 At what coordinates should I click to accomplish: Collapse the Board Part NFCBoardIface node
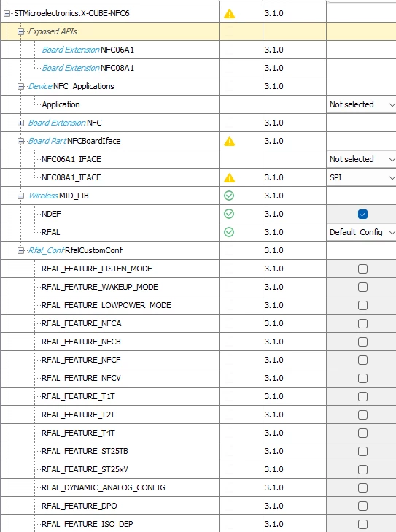[20, 141]
